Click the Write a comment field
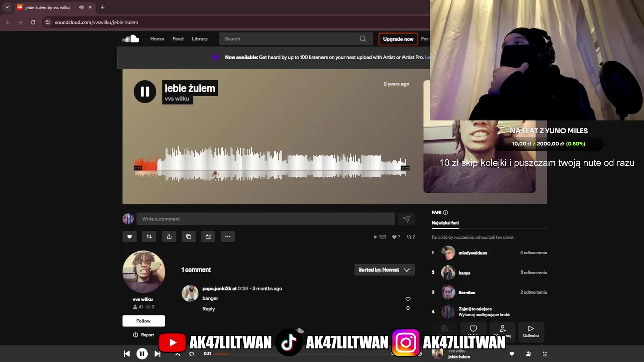 coord(266,219)
